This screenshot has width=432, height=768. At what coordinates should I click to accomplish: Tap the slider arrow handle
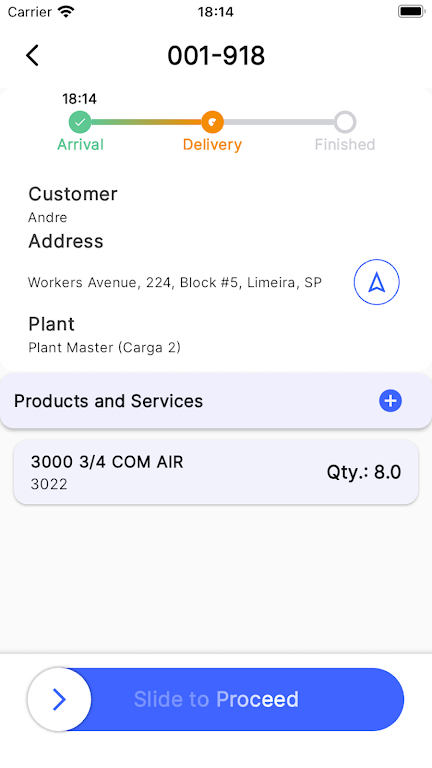pos(59,699)
